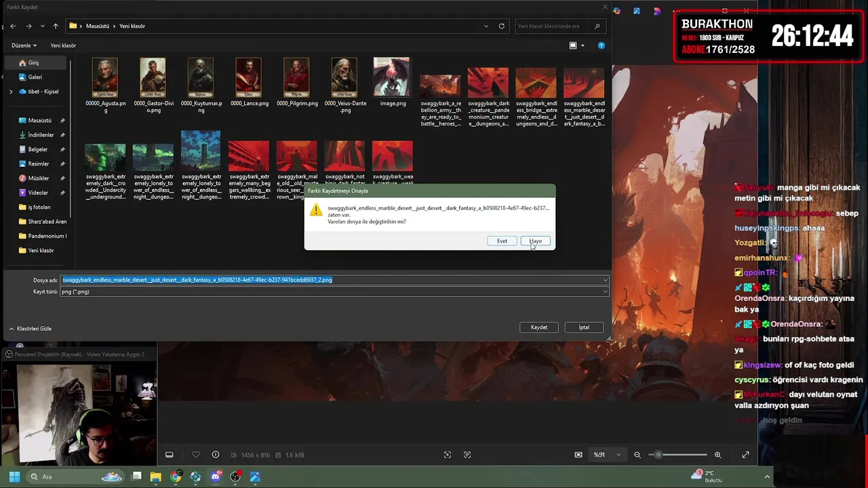Change view layout icon
The image size is (868, 488).
573,45
